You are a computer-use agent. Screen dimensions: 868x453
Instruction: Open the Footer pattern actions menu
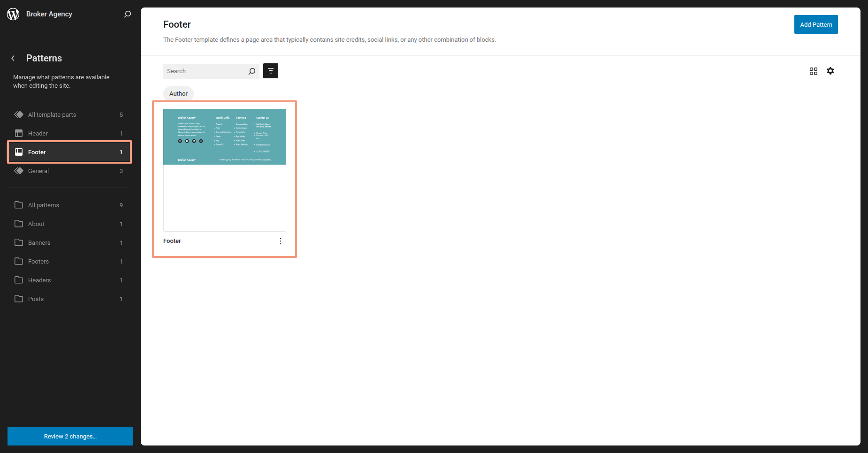281,241
